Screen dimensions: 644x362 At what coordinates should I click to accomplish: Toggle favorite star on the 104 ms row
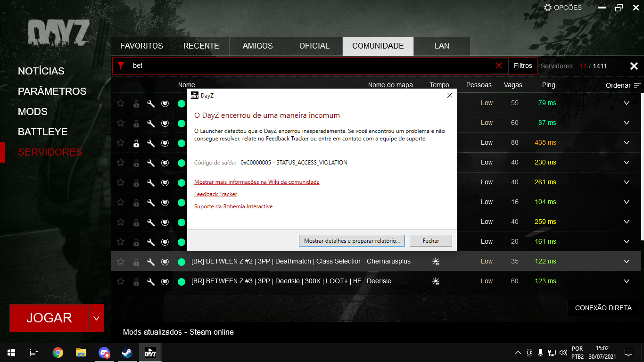(121, 202)
